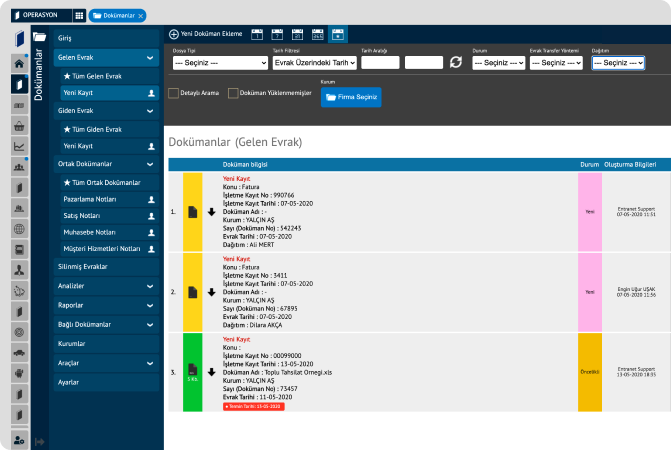Click the file icon of document row 1
Image resolution: width=671 pixels, height=450 pixels.
tap(193, 212)
